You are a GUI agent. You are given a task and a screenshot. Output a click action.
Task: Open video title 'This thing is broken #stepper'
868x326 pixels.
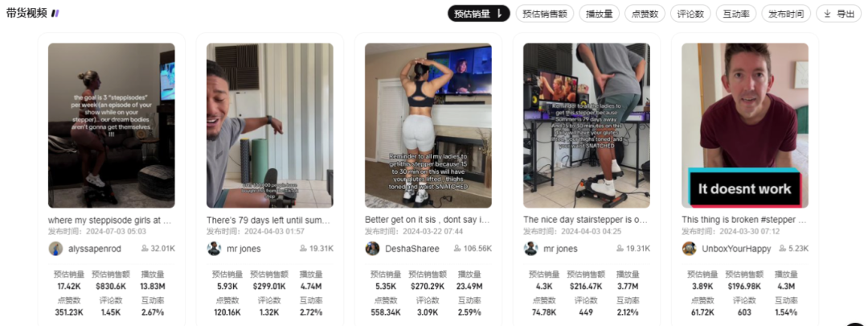pos(744,220)
